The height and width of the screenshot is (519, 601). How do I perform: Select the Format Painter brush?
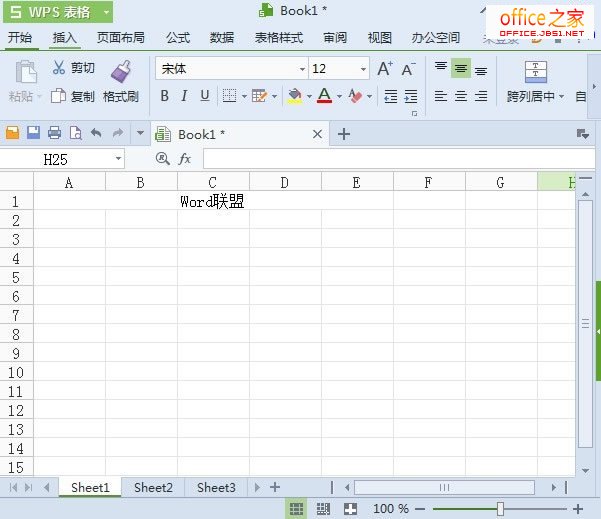point(121,71)
